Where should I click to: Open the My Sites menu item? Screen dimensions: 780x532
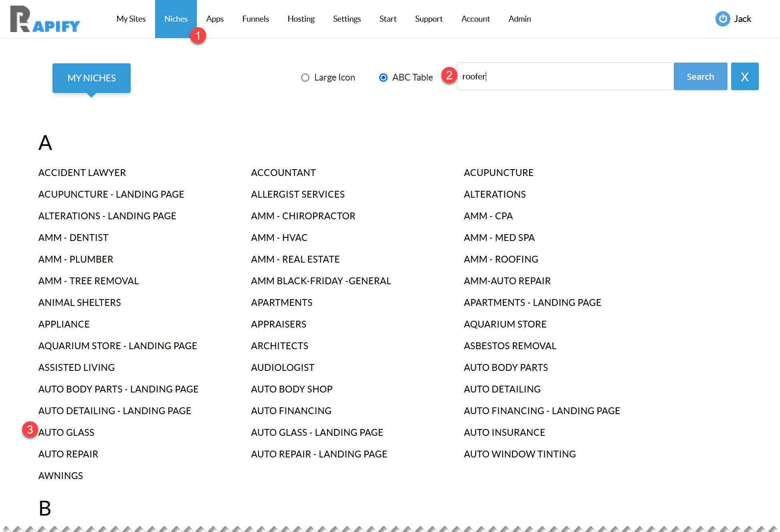[x=131, y=19]
